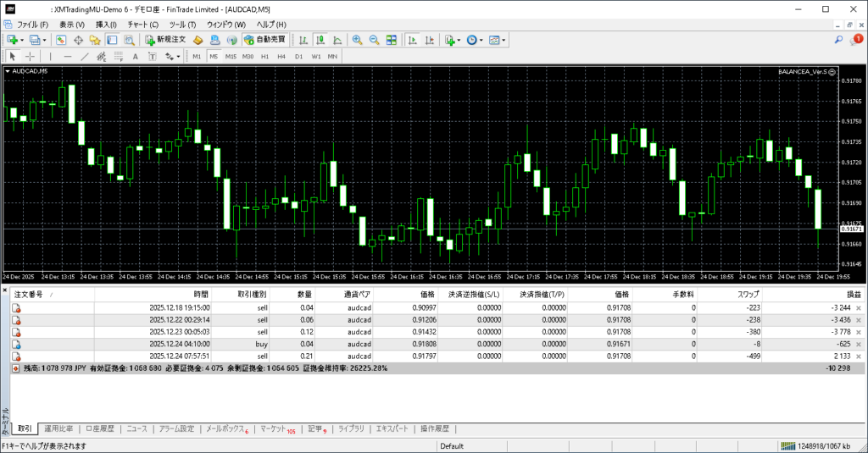Click the 新規注文 (New Order) button

coord(164,40)
